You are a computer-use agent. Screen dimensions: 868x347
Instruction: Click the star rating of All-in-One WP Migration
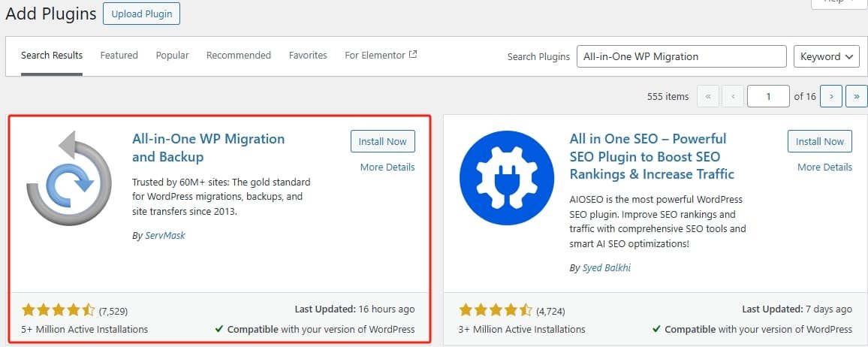58,310
